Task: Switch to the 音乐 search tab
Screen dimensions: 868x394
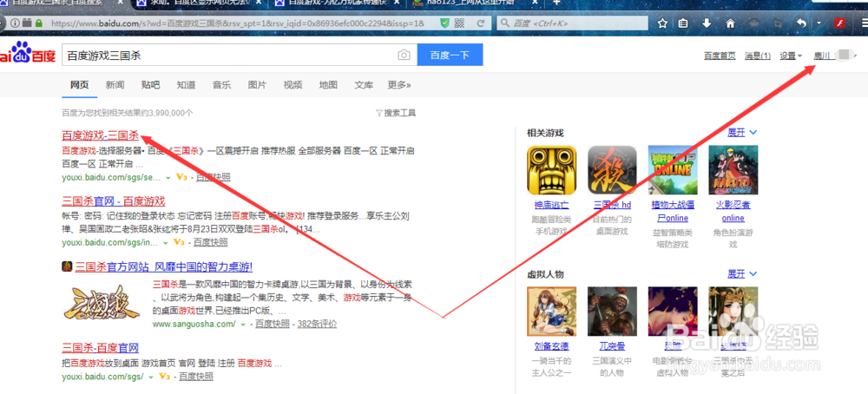Action: click(221, 85)
